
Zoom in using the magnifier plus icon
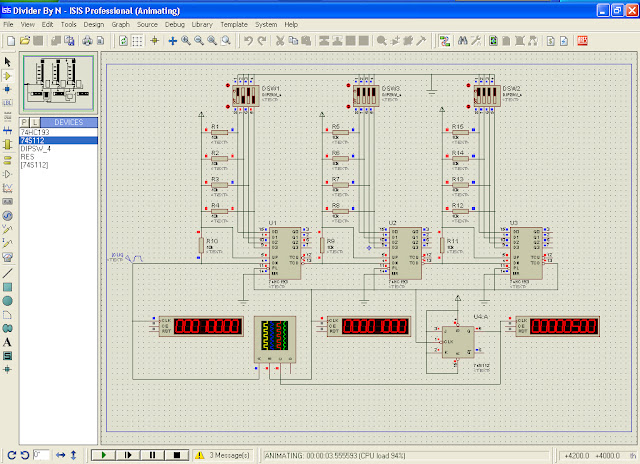(x=186, y=41)
